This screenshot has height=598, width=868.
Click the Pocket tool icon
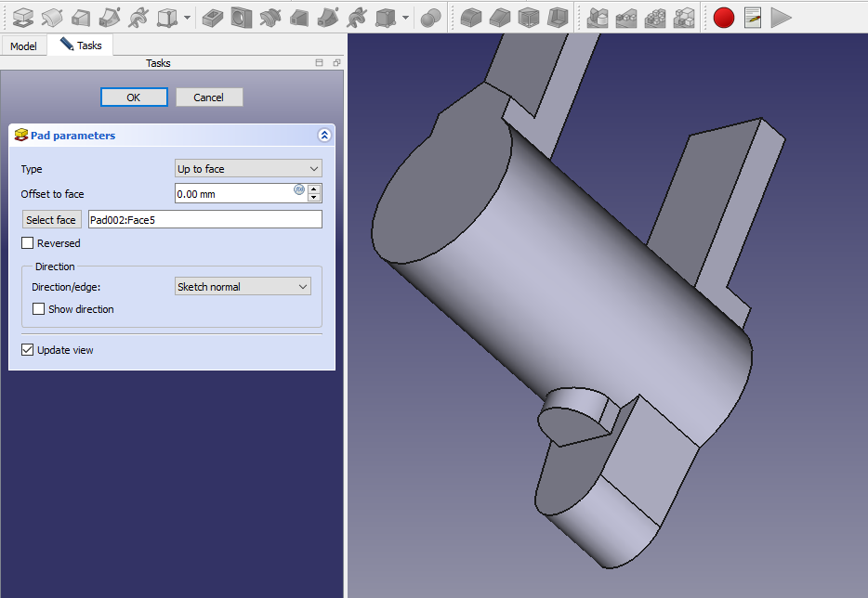pos(212,17)
